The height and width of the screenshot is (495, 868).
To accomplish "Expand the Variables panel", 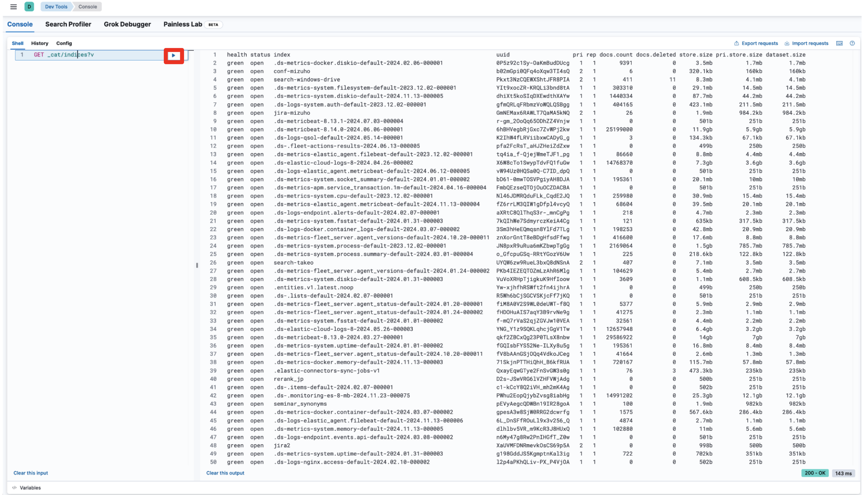I will pos(30,488).
